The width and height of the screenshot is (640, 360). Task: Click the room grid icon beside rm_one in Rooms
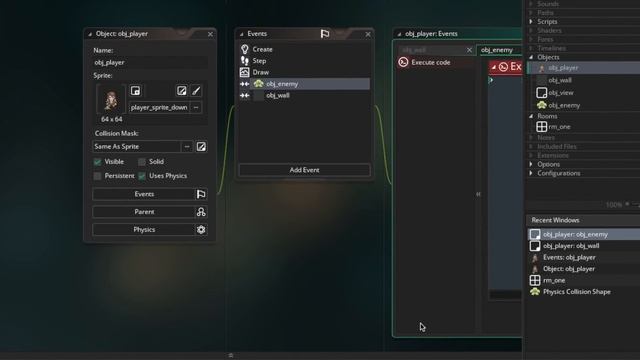pos(542,127)
